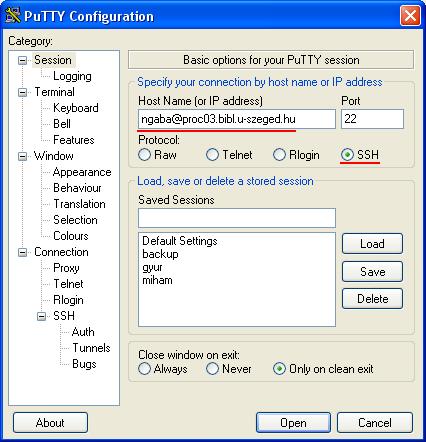This screenshot has width=426, height=442.
Task: Open Keyboard settings
Action: (76, 108)
